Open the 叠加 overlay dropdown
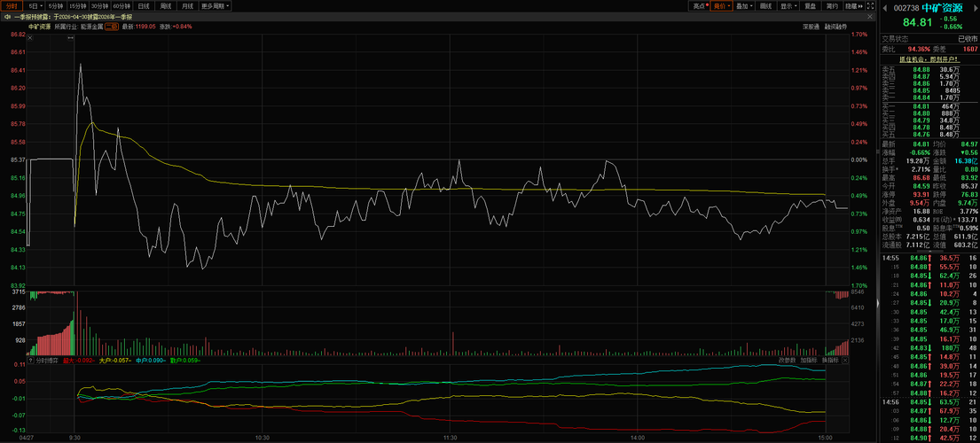 pyautogui.click(x=744, y=5)
